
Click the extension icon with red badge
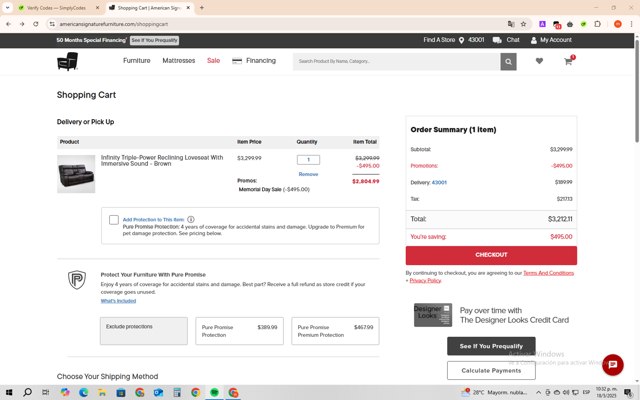tap(556, 24)
